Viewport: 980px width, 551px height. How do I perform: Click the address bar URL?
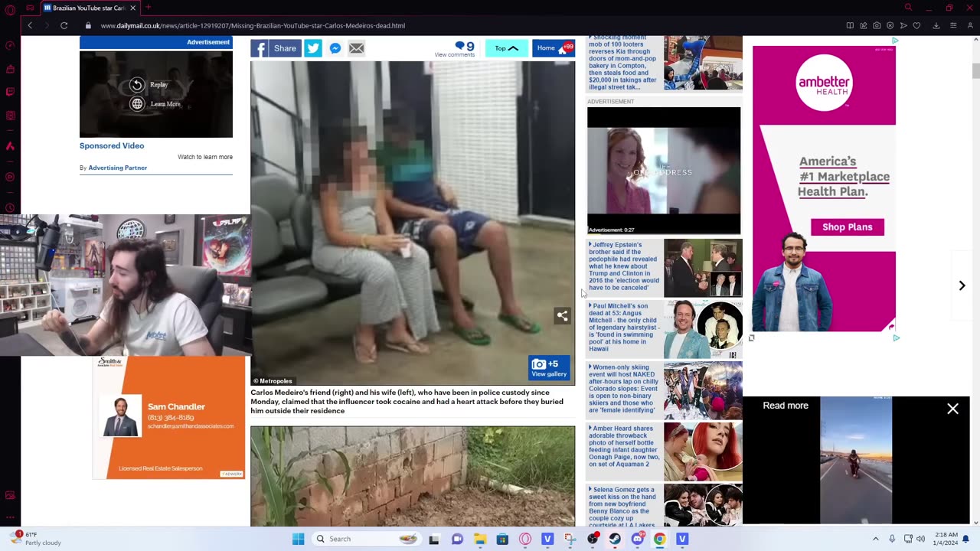[x=253, y=25]
